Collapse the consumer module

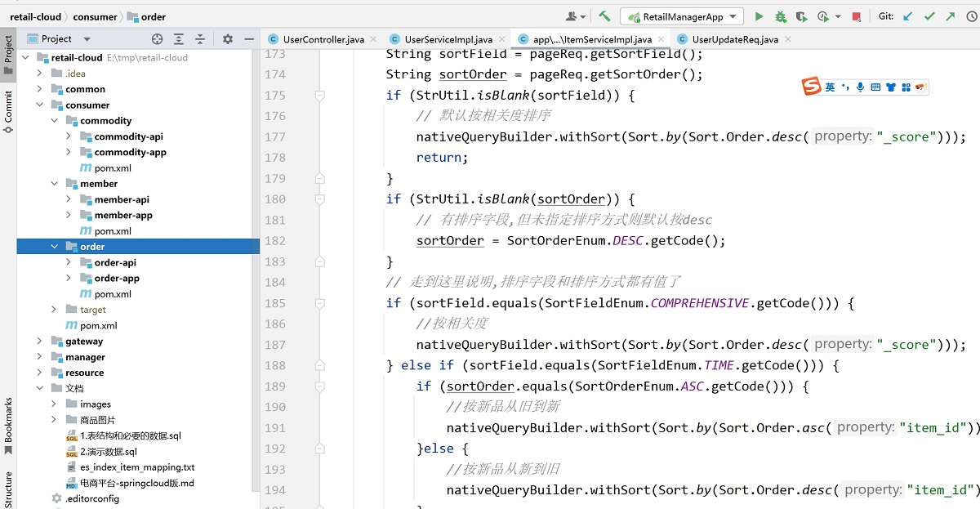click(39, 105)
